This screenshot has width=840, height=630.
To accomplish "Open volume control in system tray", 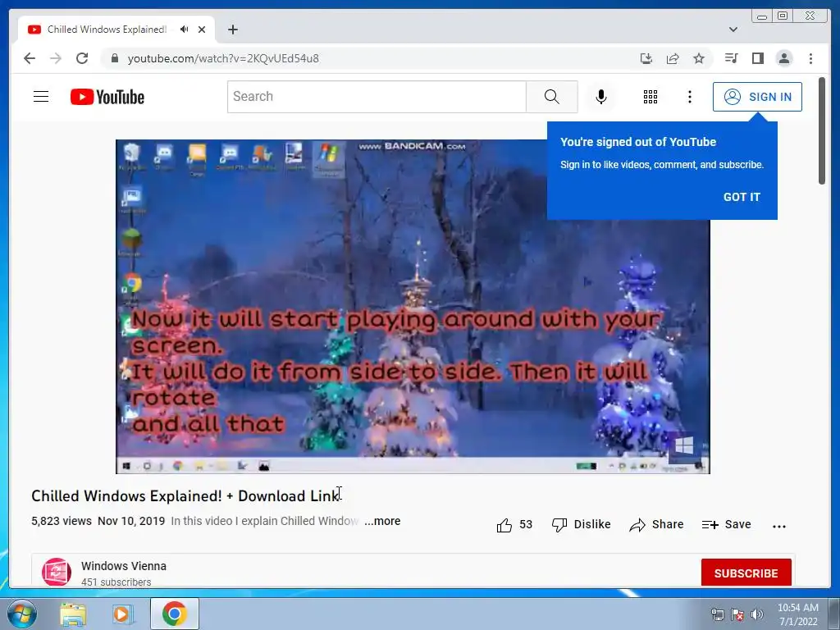I will [x=756, y=614].
